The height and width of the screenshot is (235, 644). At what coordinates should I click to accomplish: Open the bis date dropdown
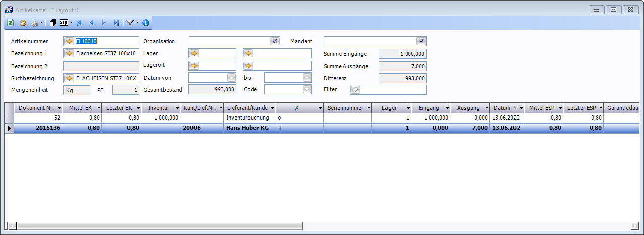(x=307, y=78)
